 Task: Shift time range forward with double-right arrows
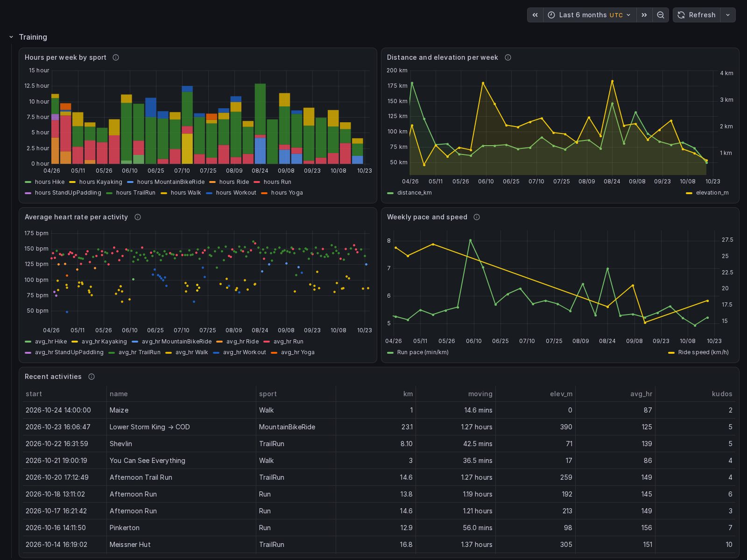point(644,15)
